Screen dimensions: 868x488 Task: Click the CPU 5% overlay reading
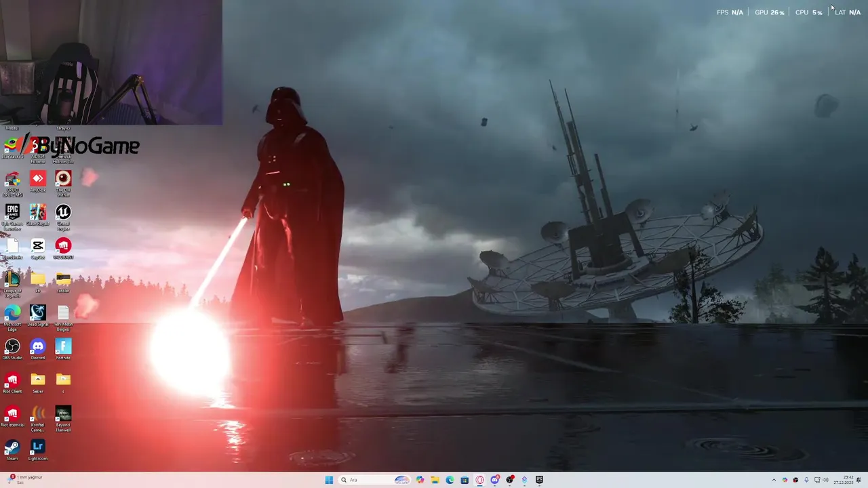(809, 12)
